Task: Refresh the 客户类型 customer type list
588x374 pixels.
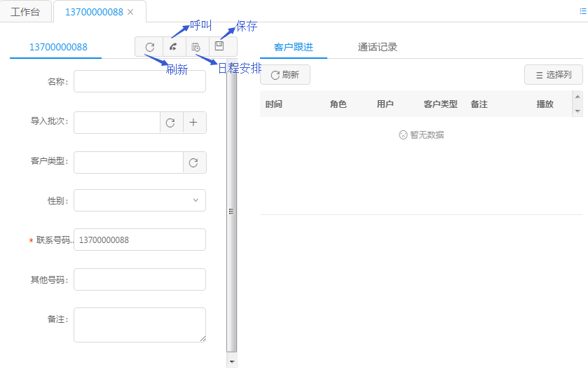Action: point(194,162)
